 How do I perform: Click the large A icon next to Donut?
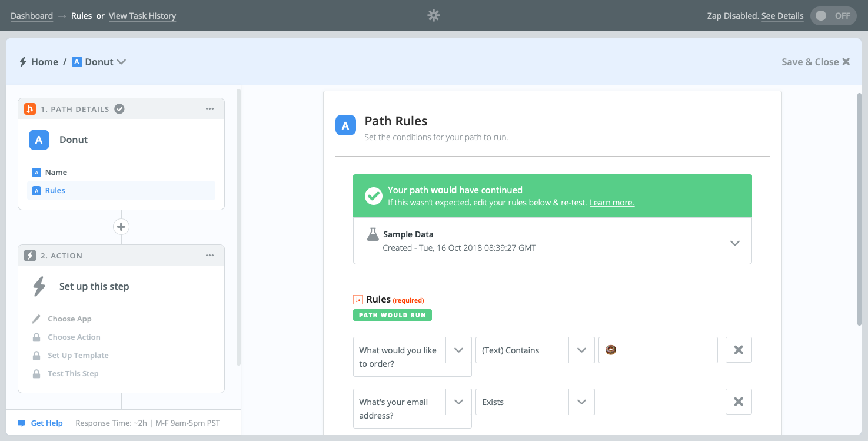click(x=39, y=140)
